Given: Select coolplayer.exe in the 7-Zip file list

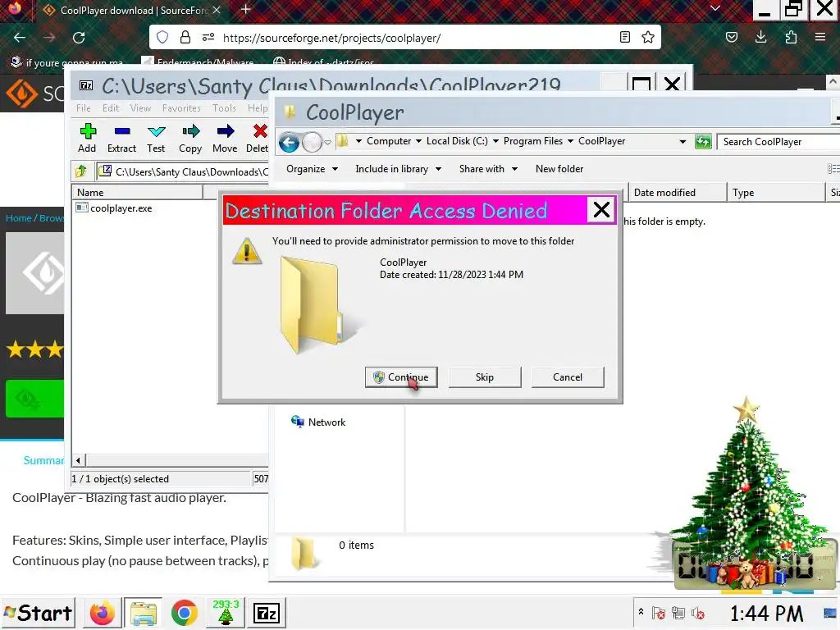Looking at the screenshot, I should pos(114,208).
